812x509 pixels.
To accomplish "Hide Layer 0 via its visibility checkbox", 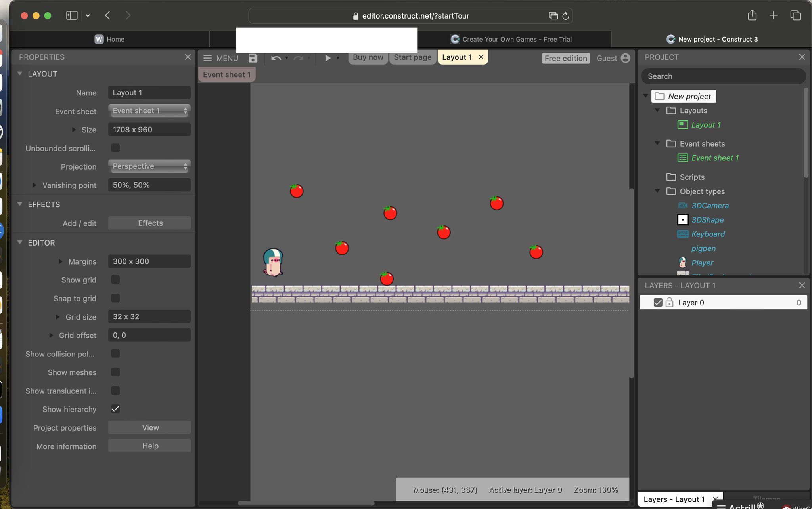I will (x=658, y=302).
